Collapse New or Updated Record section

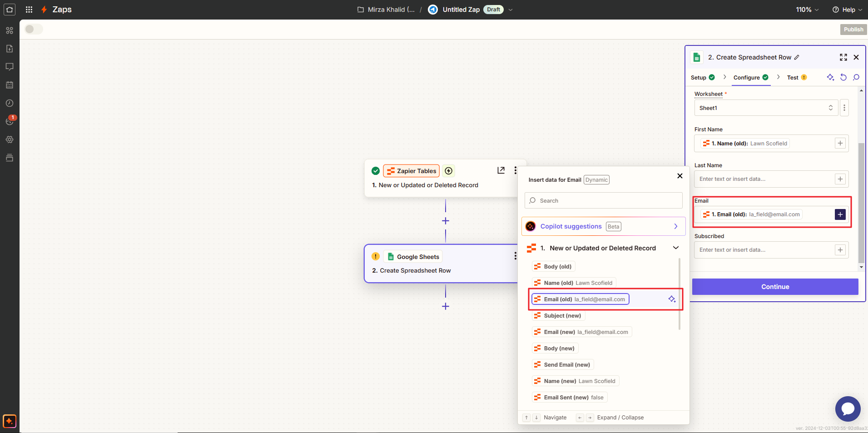[x=675, y=248]
